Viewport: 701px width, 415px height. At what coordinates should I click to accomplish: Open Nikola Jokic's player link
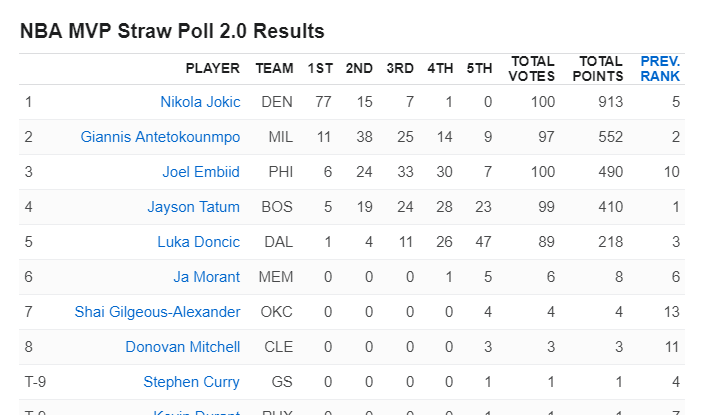(200, 102)
